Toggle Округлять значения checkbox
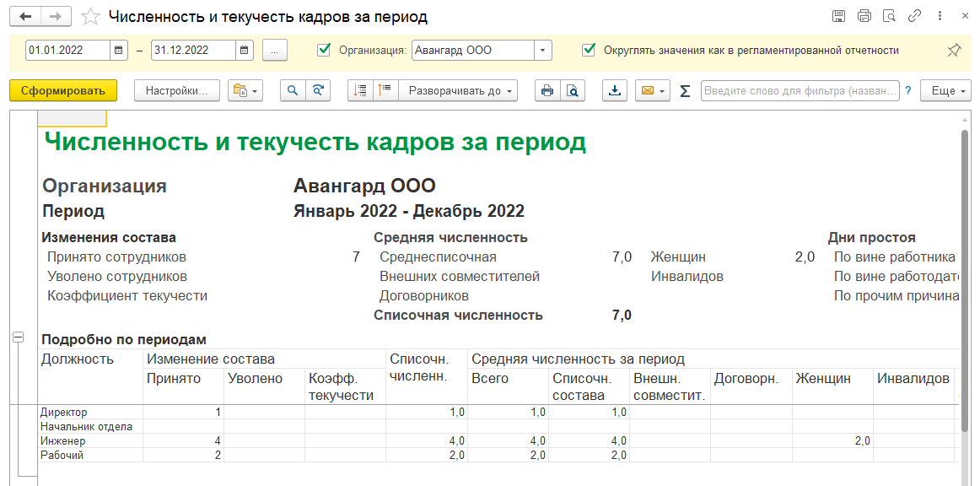The height and width of the screenshot is (486, 980). click(x=589, y=51)
